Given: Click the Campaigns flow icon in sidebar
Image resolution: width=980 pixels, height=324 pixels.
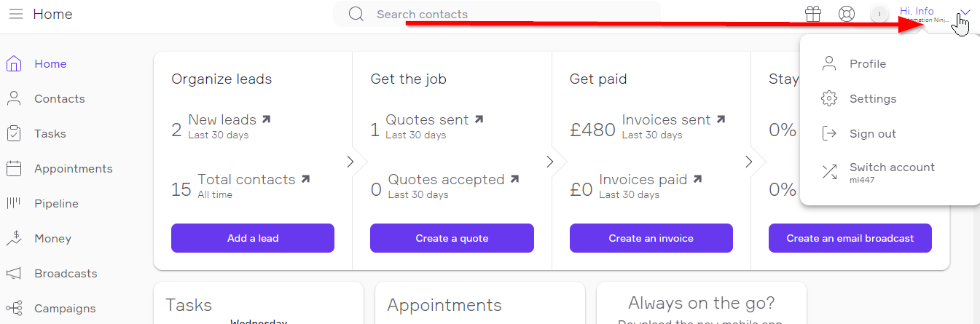Looking at the screenshot, I should [14, 309].
